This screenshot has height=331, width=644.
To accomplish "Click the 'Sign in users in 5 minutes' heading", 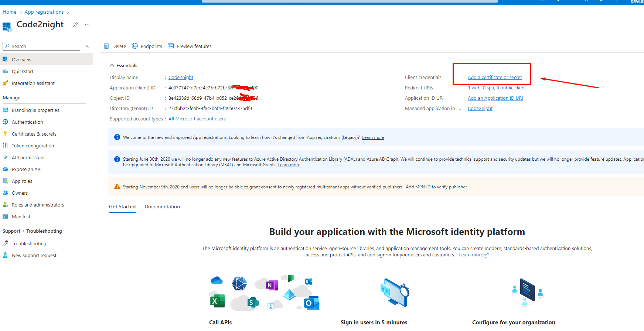I will [x=374, y=322].
